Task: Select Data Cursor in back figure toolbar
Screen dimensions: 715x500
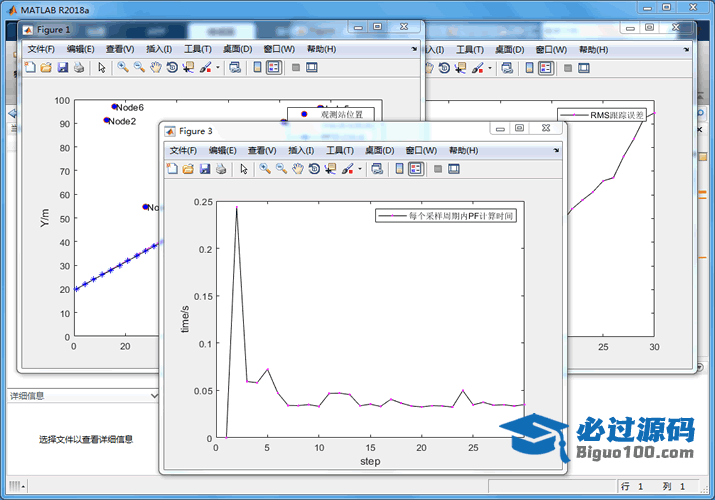Action: (460, 68)
